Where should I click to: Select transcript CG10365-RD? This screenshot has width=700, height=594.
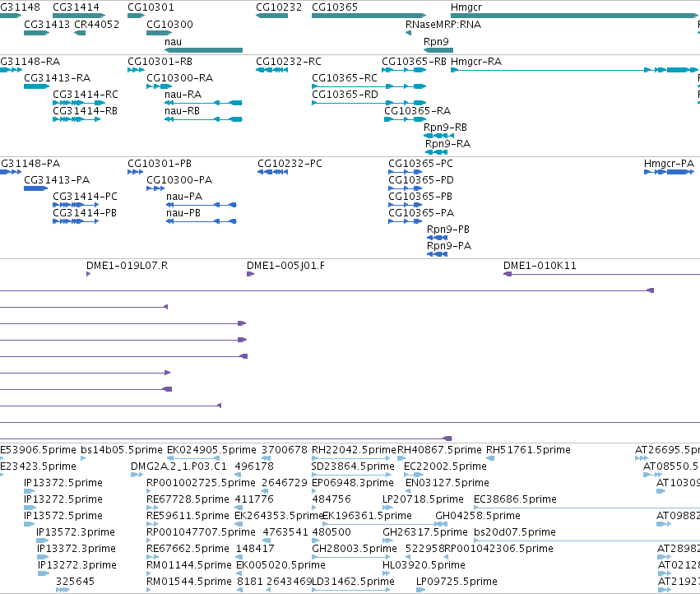369,103
